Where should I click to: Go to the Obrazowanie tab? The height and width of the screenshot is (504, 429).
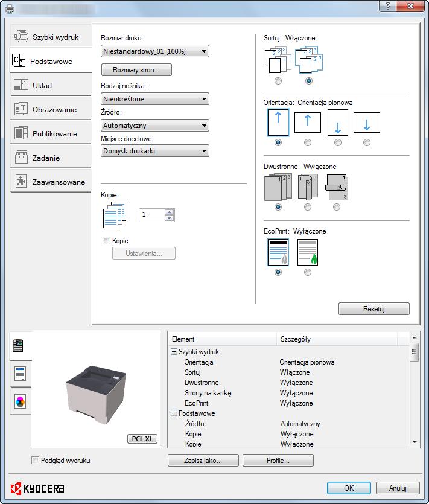[x=51, y=109]
